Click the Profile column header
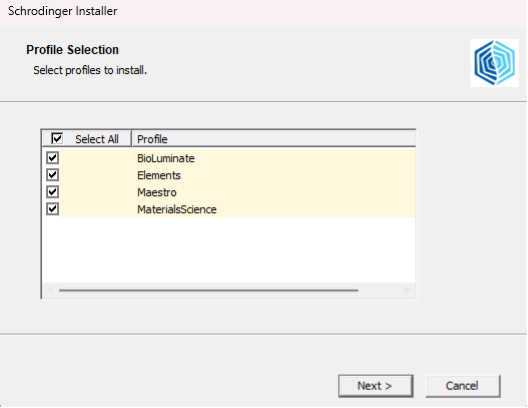Screen dimensions: 528x408 pos(273,139)
